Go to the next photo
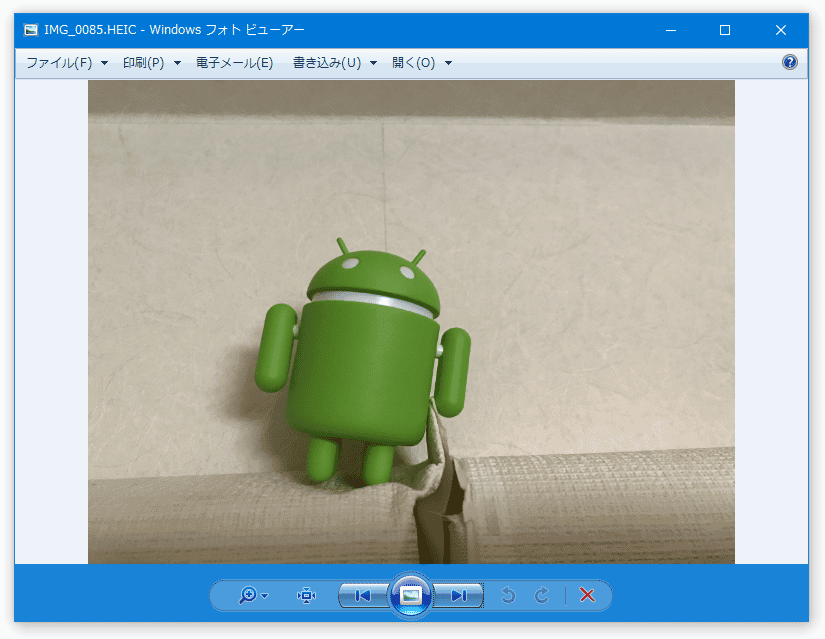 [x=458, y=595]
